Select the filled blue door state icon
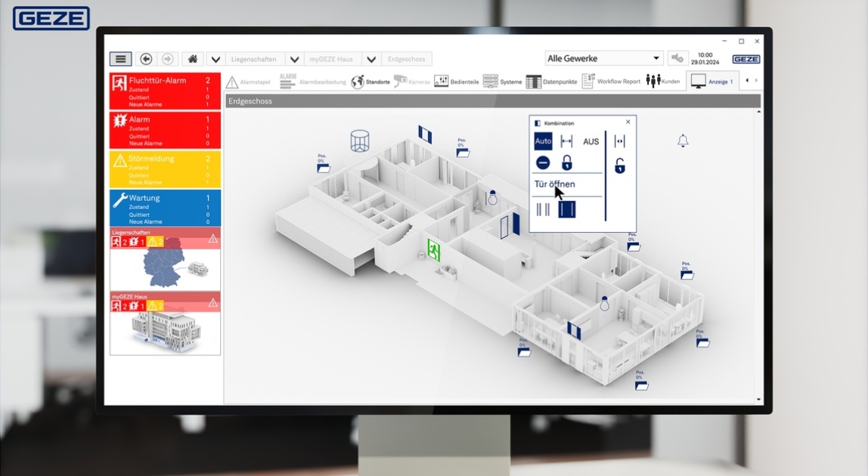Image resolution: width=868 pixels, height=476 pixels. click(567, 209)
